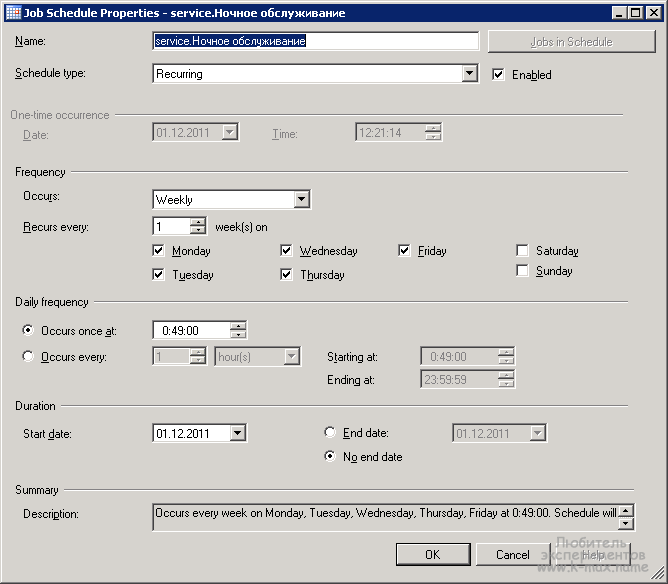The width and height of the screenshot is (668, 584).
Task: Uncheck the Wednesday checkbox
Action: coord(286,250)
